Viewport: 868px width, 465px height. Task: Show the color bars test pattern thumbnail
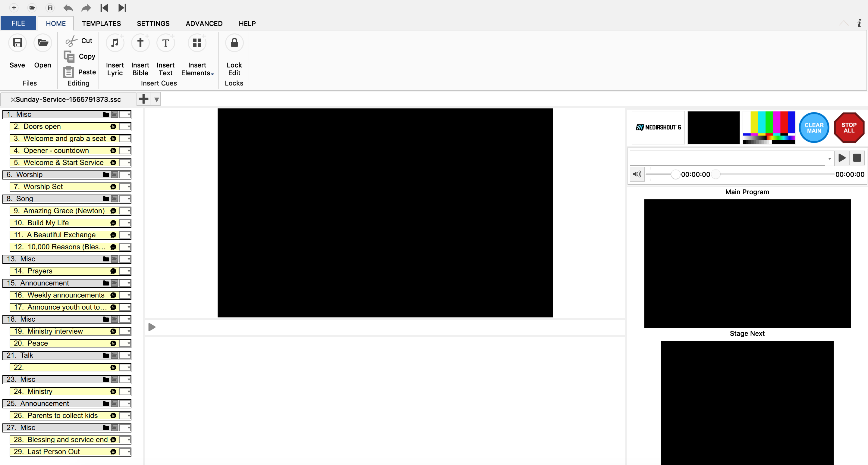click(x=769, y=128)
